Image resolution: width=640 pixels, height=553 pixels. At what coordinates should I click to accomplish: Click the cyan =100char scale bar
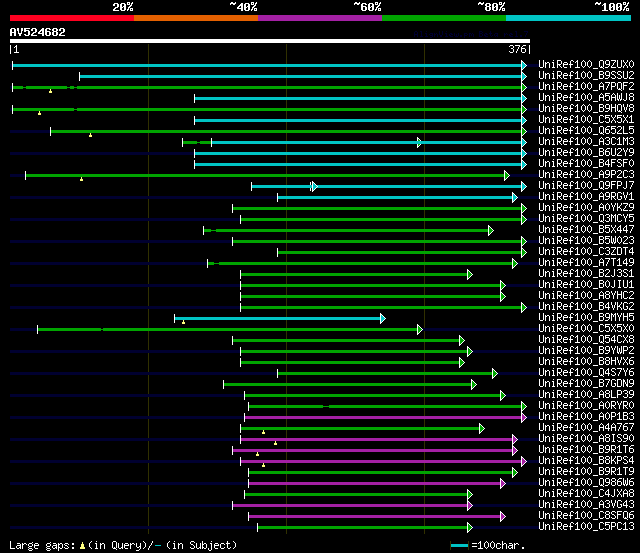click(x=460, y=546)
